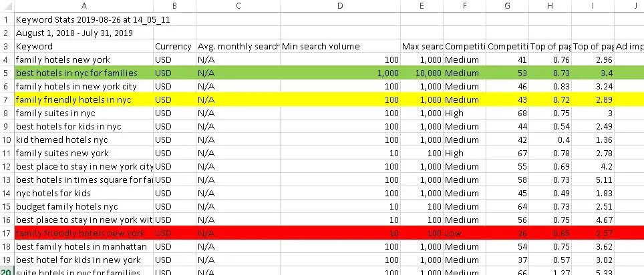This screenshot has width=644, height=275.
Task: Click value 0.4 in kid themed hotels row
Action: pos(550,140)
